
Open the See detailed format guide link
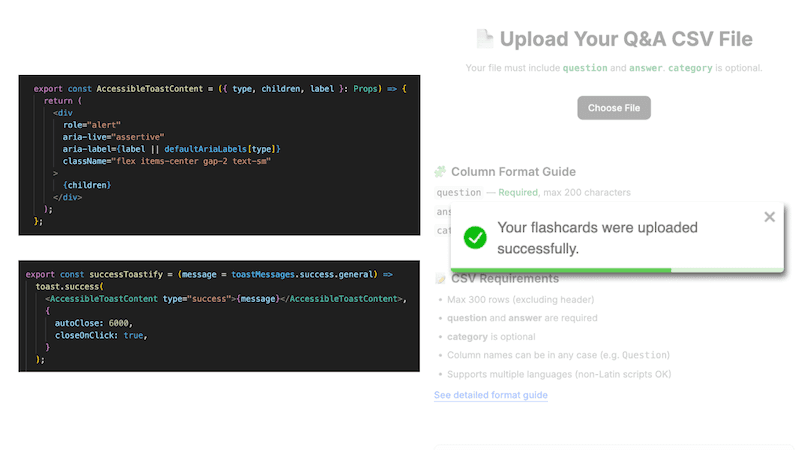coord(491,395)
